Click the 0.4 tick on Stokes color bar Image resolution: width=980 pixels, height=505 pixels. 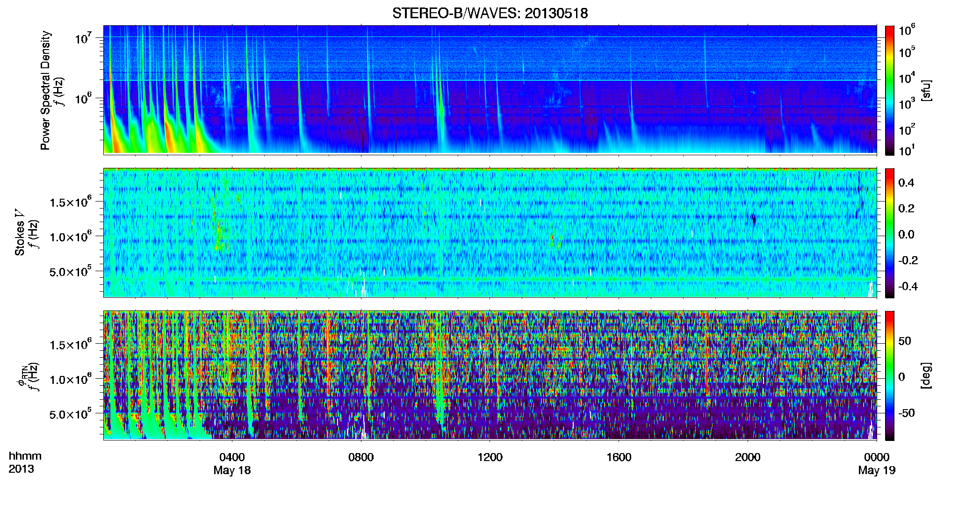point(906,183)
